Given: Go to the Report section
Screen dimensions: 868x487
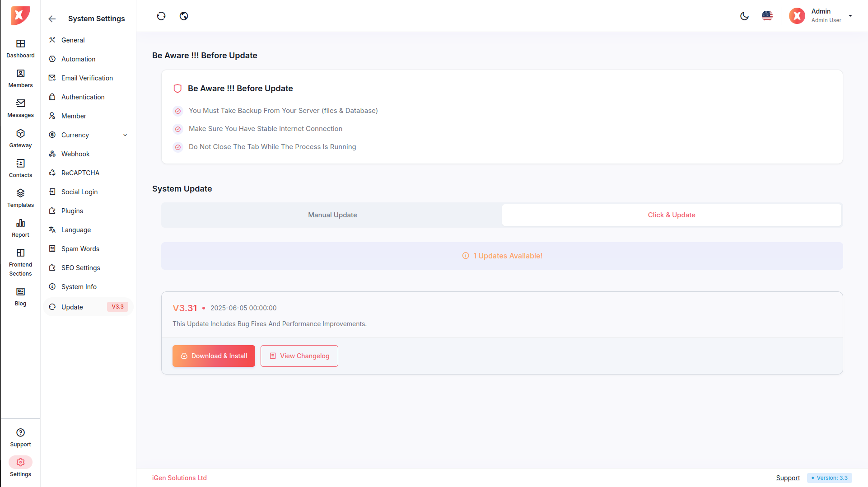Looking at the screenshot, I should [20, 228].
